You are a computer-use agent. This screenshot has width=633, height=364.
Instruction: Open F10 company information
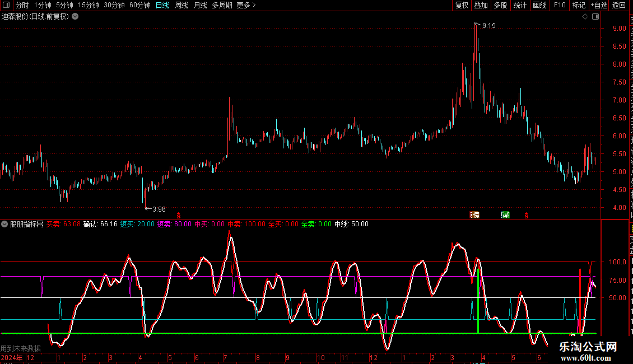coord(560,5)
